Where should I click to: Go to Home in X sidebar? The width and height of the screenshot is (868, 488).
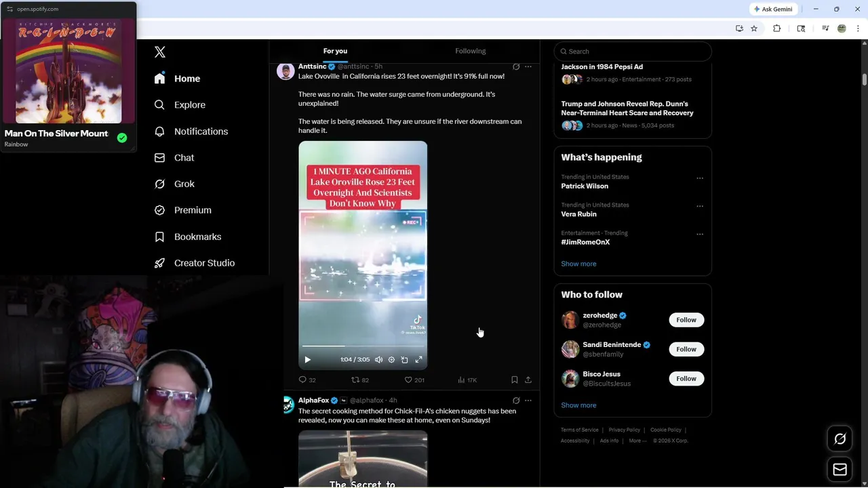coord(177,79)
